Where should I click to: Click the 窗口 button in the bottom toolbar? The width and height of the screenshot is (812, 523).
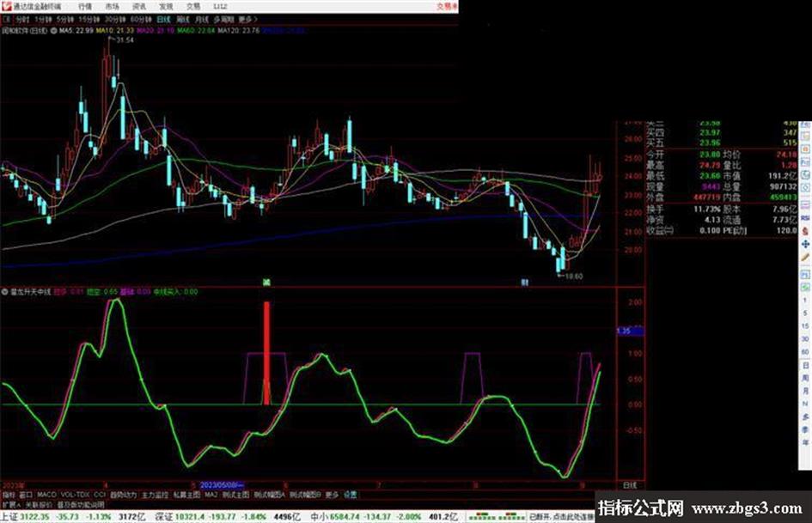(26, 495)
